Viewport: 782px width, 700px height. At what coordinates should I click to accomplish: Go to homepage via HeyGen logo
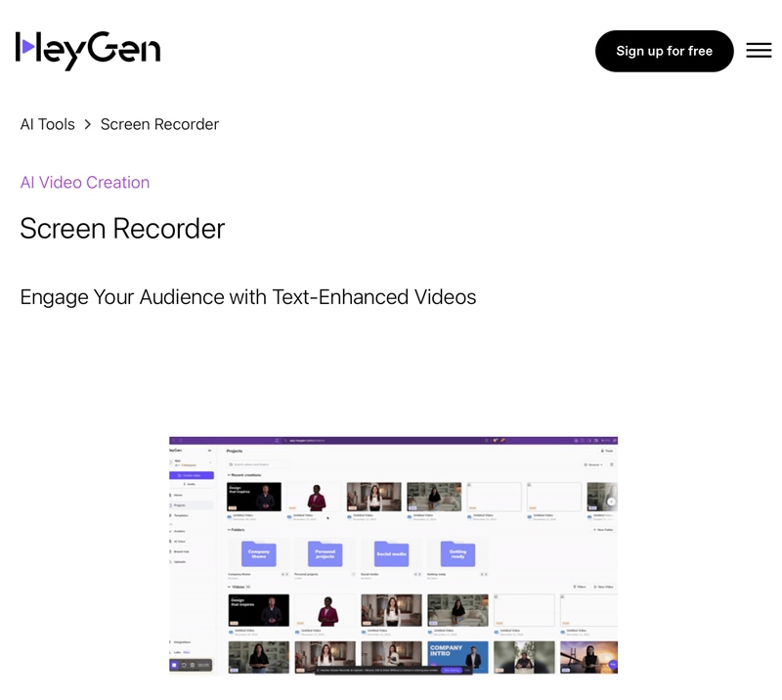[x=88, y=51]
